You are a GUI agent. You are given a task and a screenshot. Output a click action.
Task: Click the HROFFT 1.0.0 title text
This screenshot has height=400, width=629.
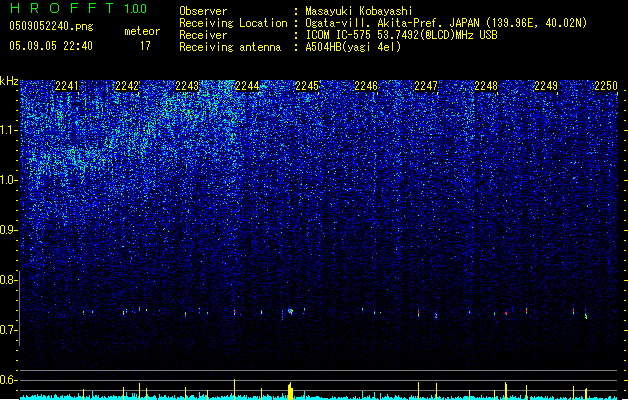pyautogui.click(x=78, y=8)
